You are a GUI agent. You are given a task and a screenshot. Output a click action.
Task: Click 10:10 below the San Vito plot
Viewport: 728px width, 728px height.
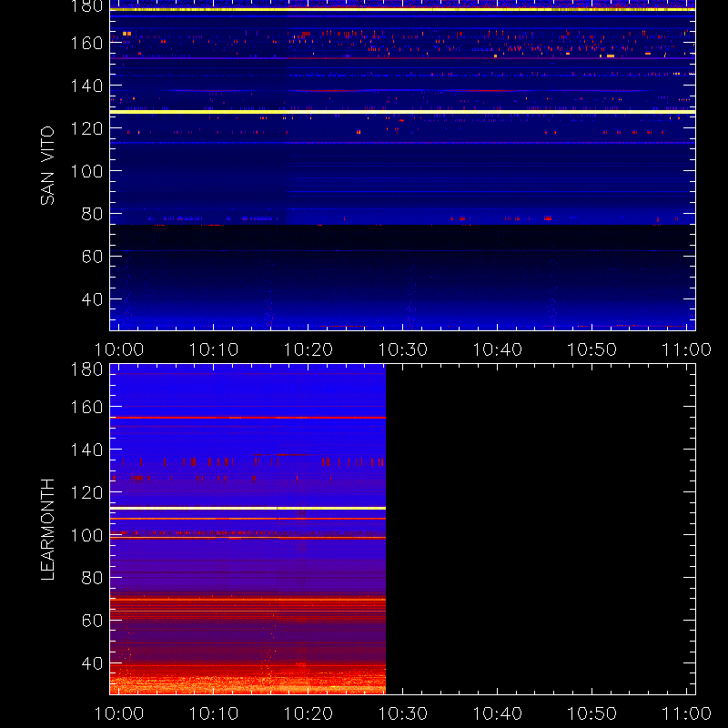tap(214, 349)
